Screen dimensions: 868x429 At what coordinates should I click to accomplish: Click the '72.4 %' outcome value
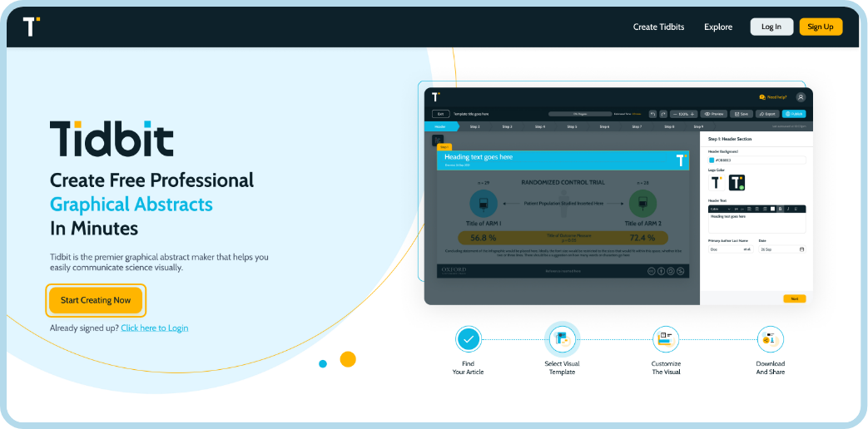click(x=642, y=239)
